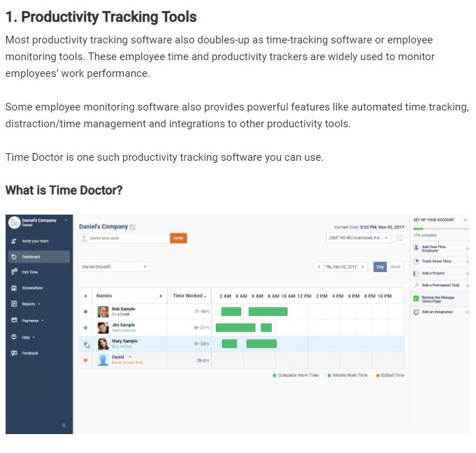This screenshot has width=476, height=453.
Task: Click the Reports sidebar icon
Action: click(14, 303)
